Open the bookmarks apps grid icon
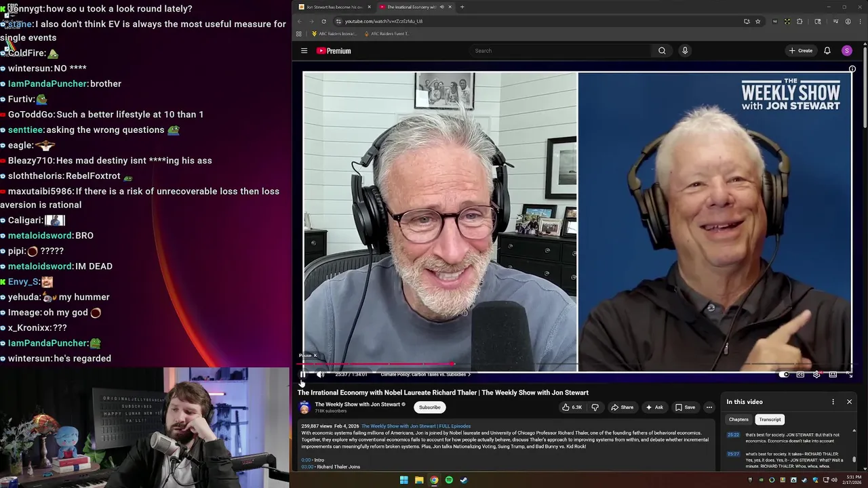The width and height of the screenshot is (868, 488). pyautogui.click(x=299, y=33)
